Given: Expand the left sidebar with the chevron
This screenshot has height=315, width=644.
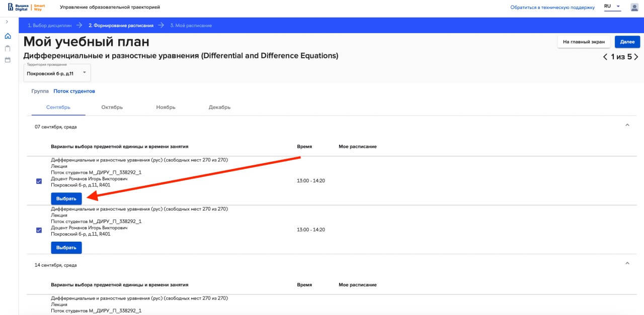Looking at the screenshot, I should click(7, 22).
